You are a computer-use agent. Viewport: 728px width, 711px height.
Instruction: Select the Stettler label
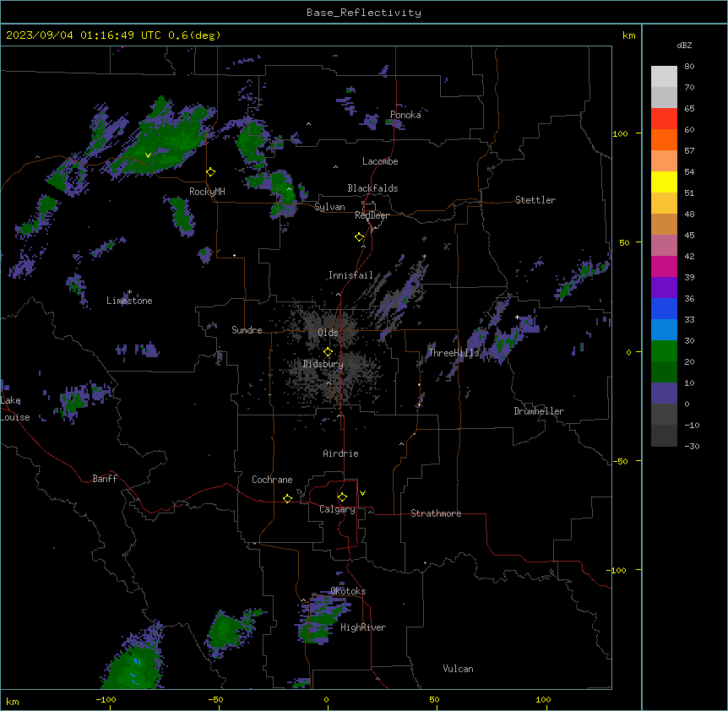(535, 200)
